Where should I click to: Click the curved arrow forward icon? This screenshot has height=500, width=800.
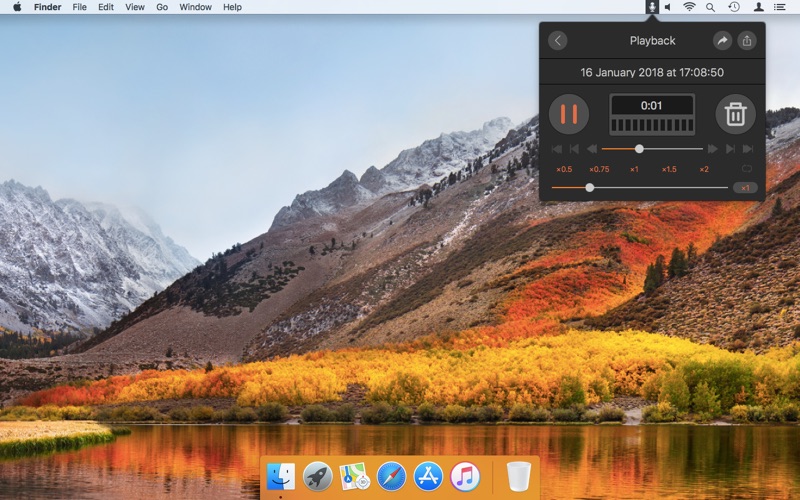(x=722, y=41)
